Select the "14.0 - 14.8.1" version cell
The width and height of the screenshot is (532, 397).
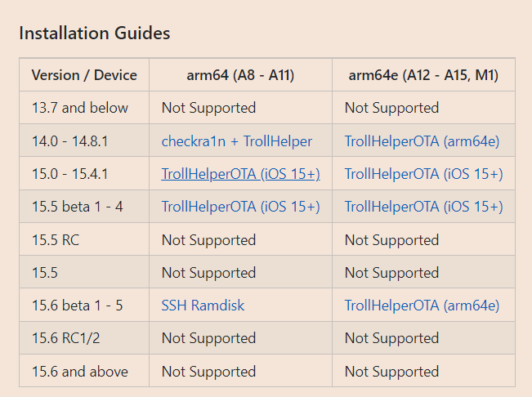[x=70, y=141]
